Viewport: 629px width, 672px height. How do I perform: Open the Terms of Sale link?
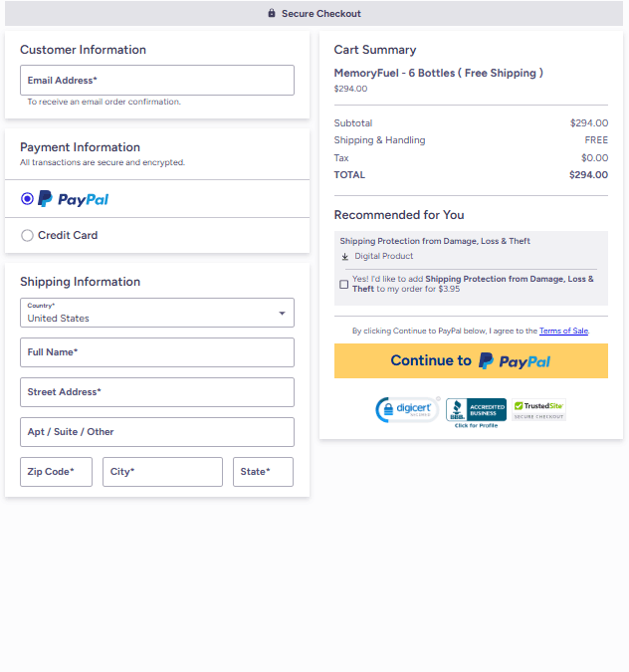click(x=563, y=331)
